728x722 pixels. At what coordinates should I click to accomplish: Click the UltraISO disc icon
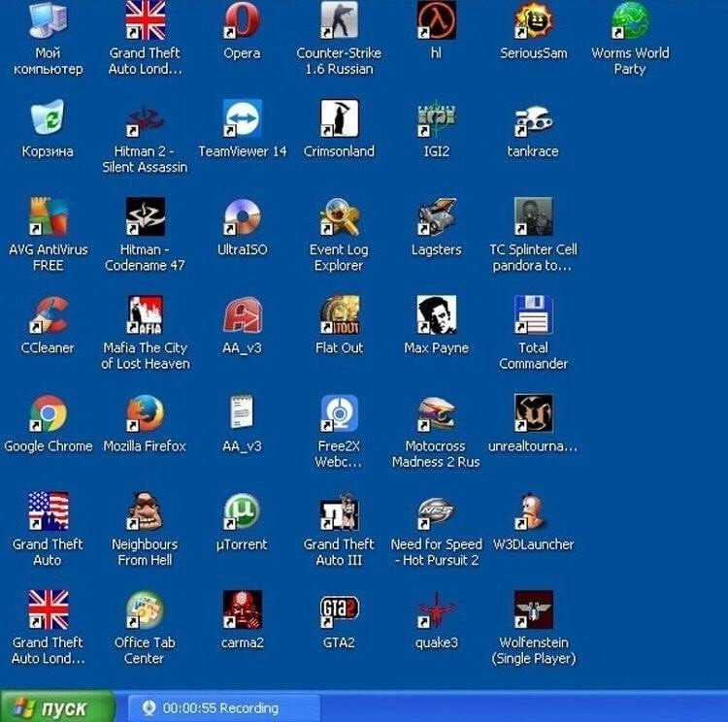(x=242, y=216)
